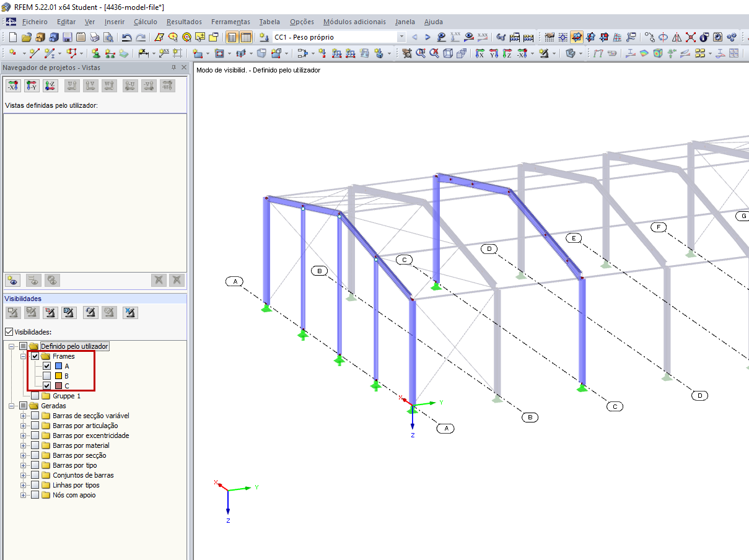This screenshot has height=560, width=749.
Task: Click red color swatch for C
Action: click(58, 386)
